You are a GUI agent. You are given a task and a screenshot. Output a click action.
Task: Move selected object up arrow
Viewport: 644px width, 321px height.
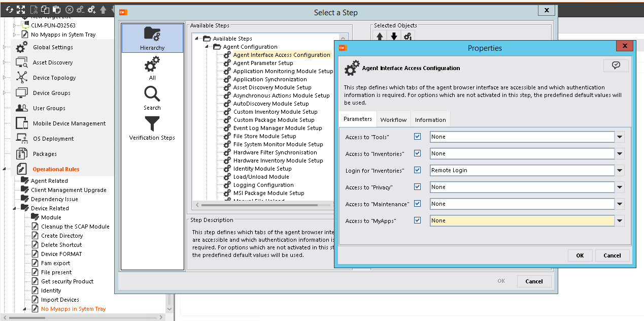click(380, 37)
